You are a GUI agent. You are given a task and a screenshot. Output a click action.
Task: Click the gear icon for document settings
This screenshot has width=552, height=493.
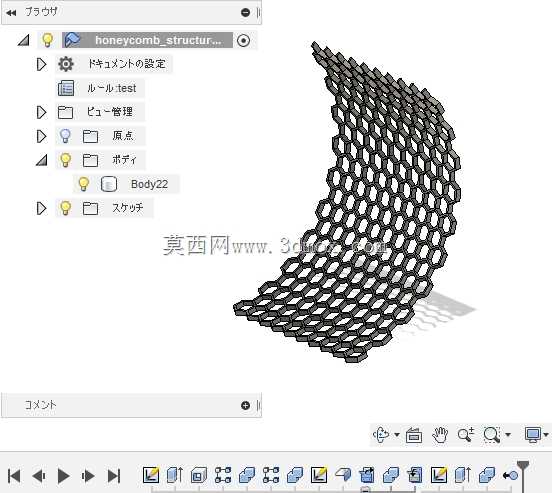click(66, 64)
